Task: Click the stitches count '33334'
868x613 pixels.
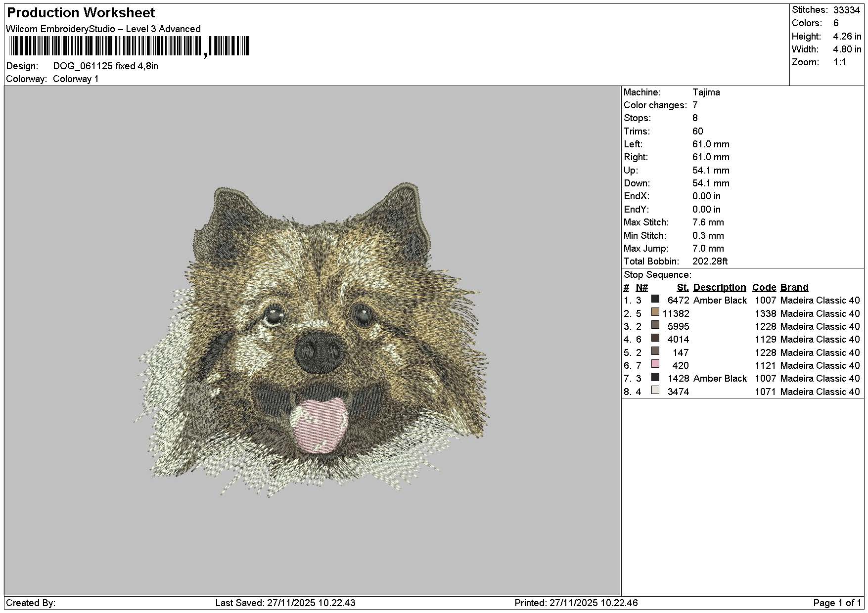Action: tap(847, 10)
